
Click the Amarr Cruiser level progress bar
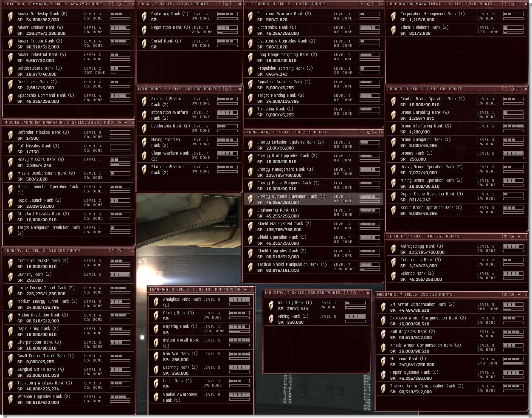120,28
